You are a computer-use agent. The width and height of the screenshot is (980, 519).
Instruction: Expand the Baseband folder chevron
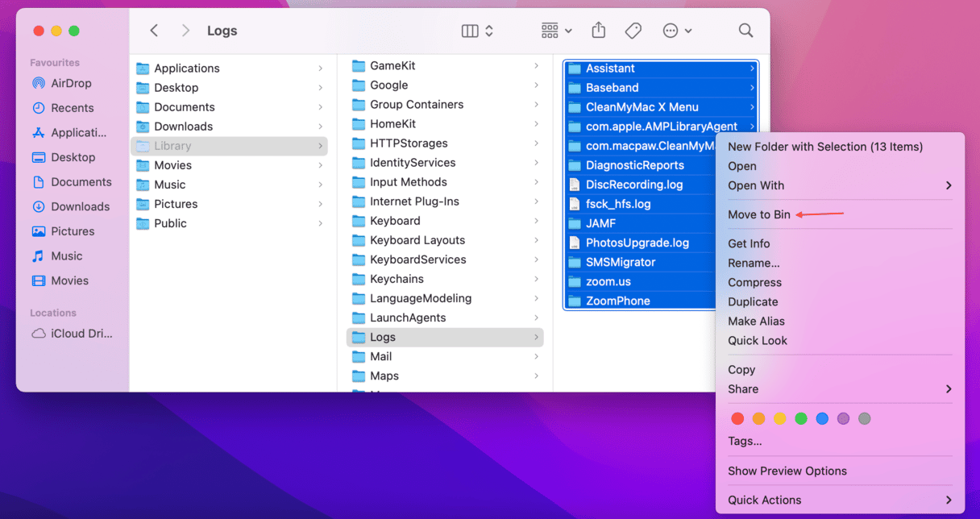pyautogui.click(x=752, y=88)
